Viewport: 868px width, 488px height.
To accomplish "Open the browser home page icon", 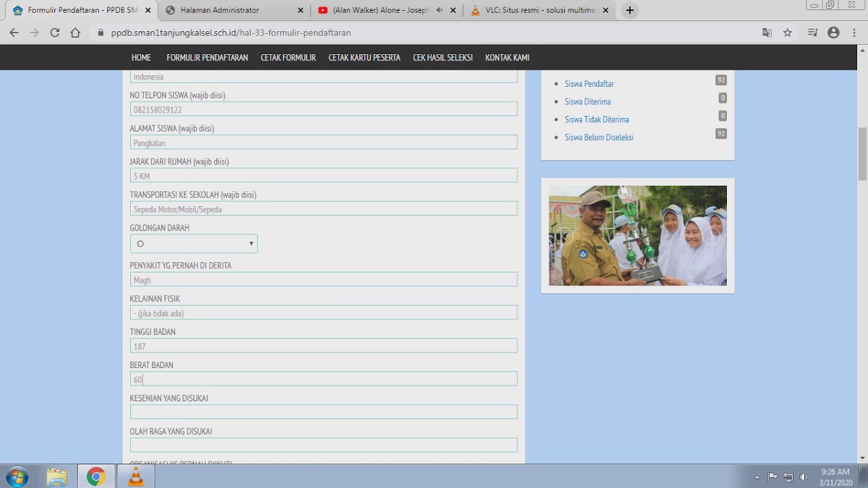I will tap(75, 33).
